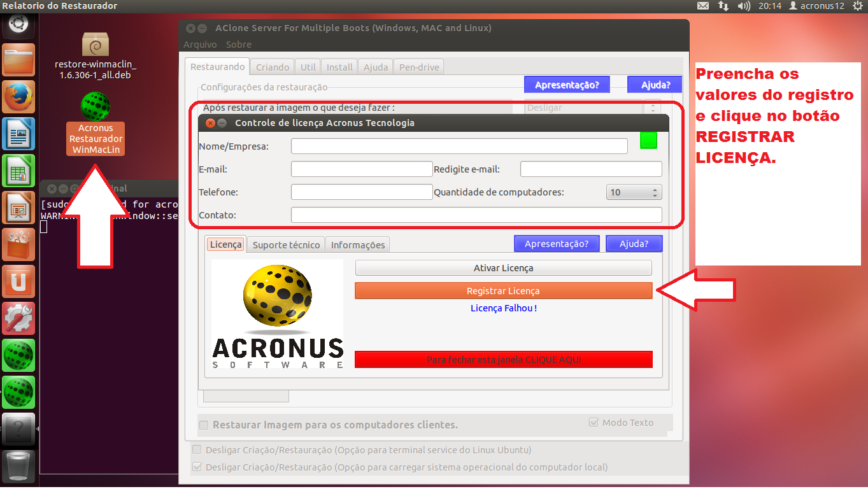This screenshot has height=489, width=868.
Task: Select the Licença tab
Action: tap(225, 244)
